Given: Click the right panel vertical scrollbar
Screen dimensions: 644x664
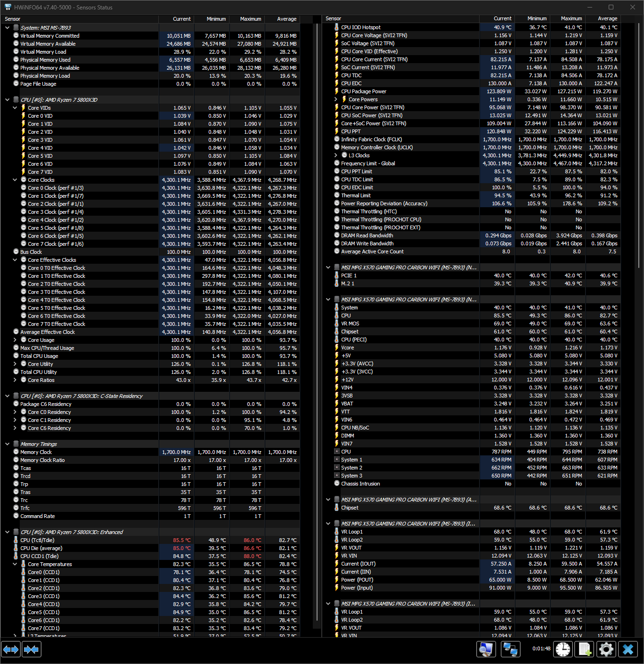Looking at the screenshot, I should tap(639, 146).
